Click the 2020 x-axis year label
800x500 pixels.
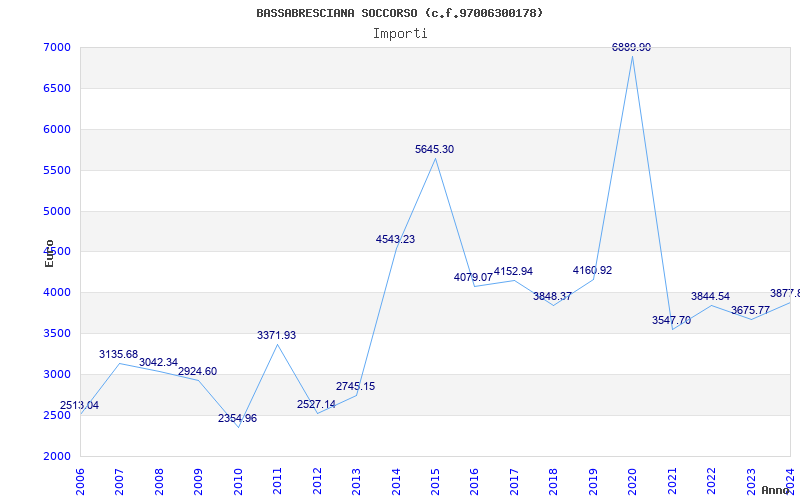coord(633,482)
